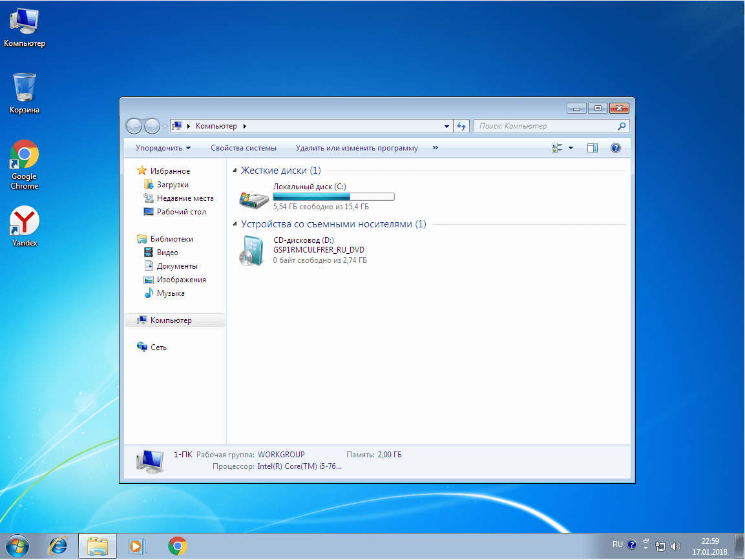The height and width of the screenshot is (560, 745).
Task: Select Google Chrome desktop shortcut
Action: click(x=25, y=165)
